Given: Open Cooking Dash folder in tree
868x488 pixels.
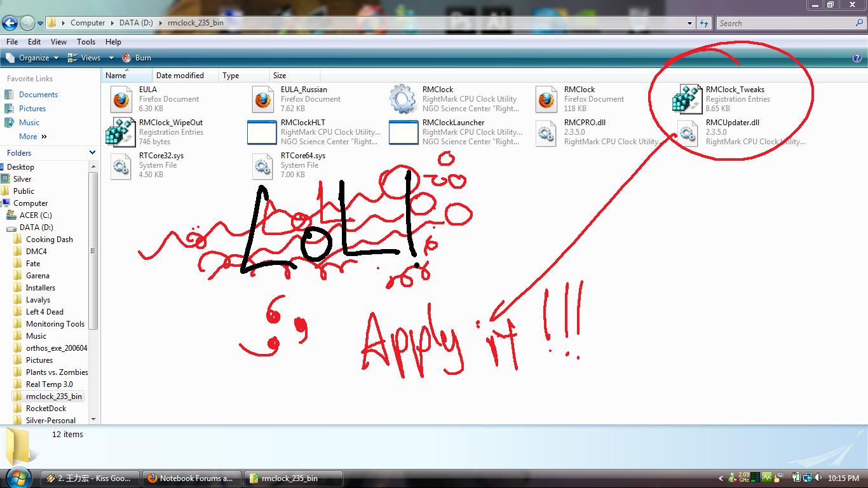Looking at the screenshot, I should [50, 240].
